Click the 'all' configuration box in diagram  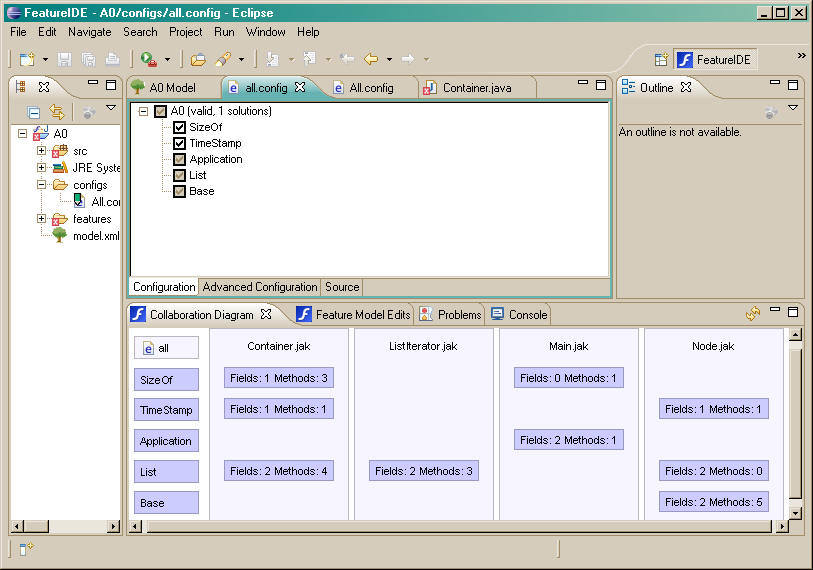(166, 348)
